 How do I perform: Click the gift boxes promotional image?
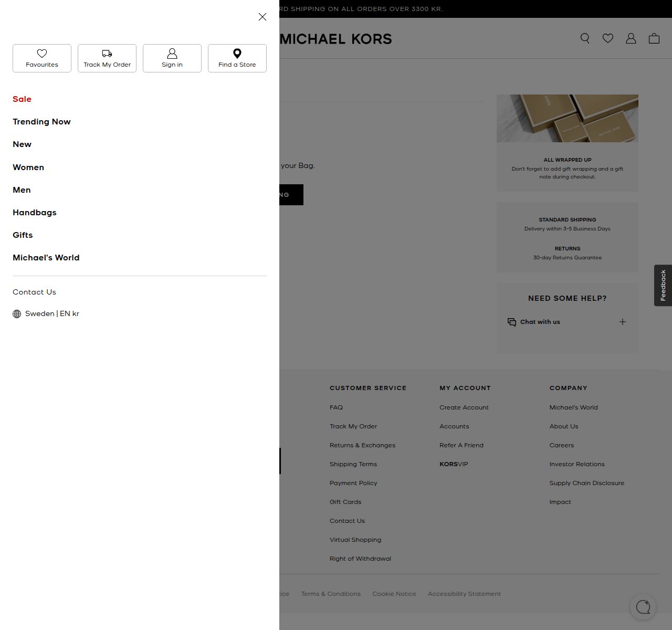click(568, 118)
